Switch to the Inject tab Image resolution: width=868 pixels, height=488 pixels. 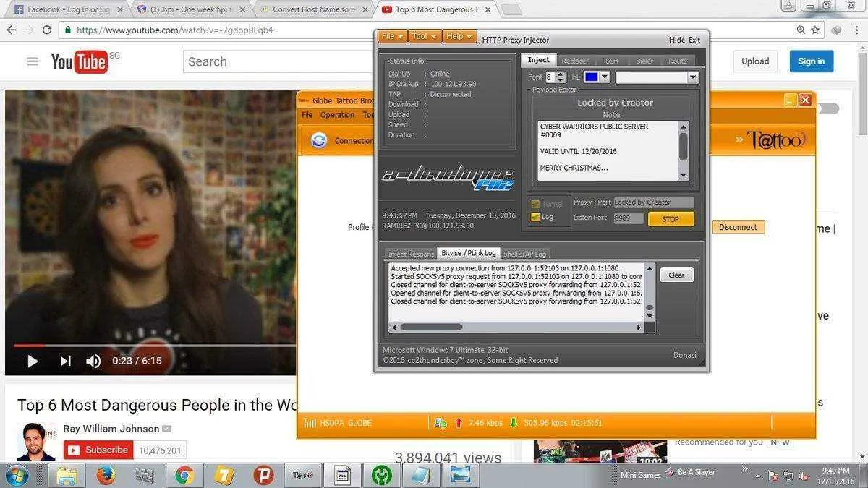point(538,60)
